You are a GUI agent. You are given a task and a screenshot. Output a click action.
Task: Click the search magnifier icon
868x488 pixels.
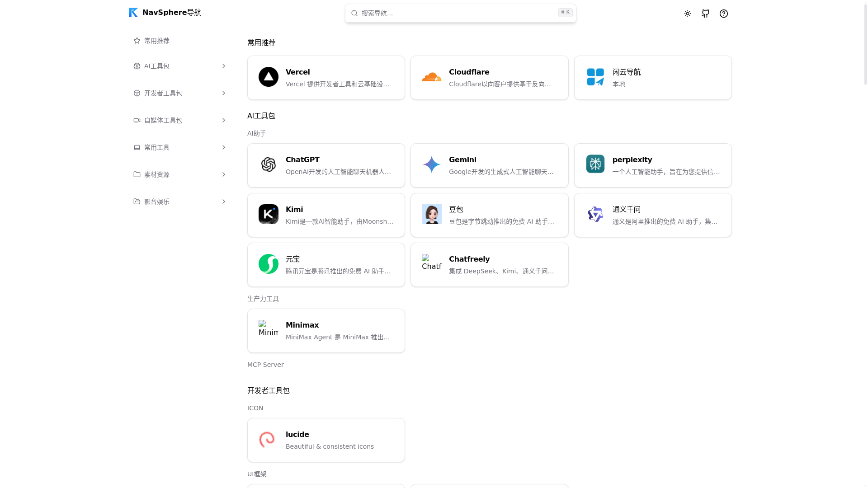click(354, 13)
